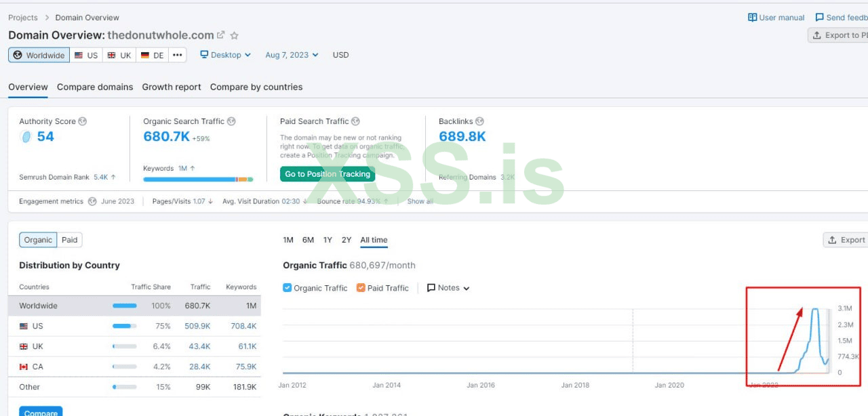Expand the Aug 7, 2023 date picker

click(292, 55)
